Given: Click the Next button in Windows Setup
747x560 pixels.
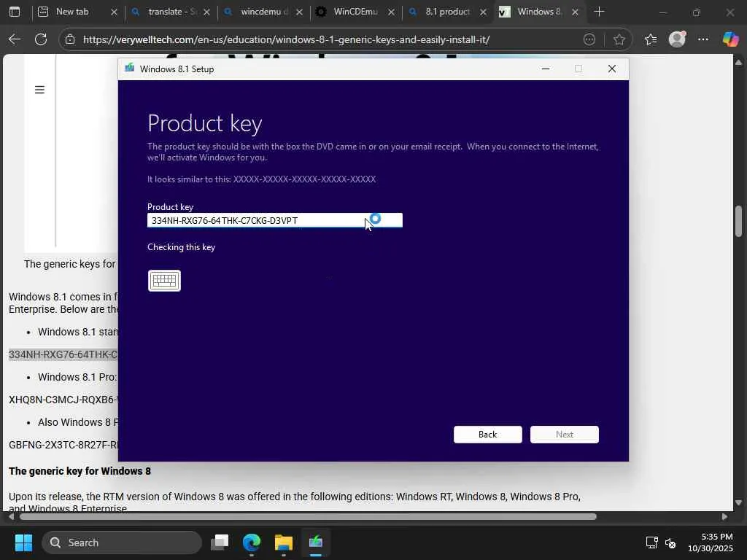Looking at the screenshot, I should pos(565,435).
